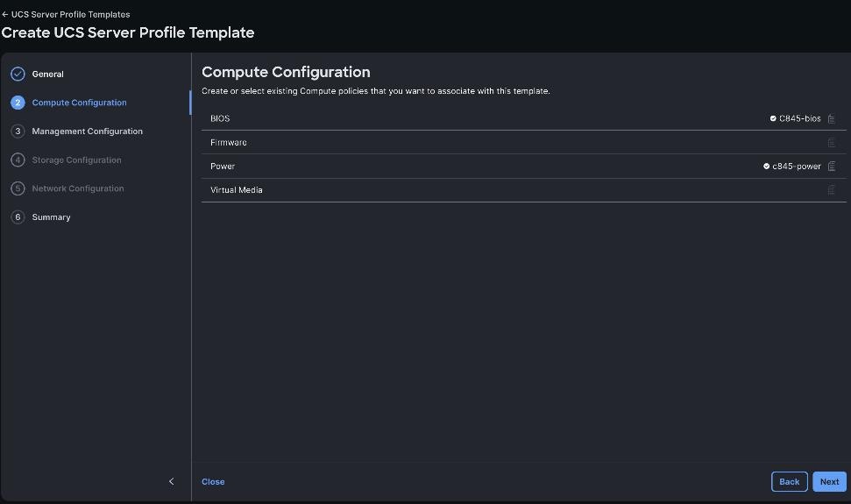The height and width of the screenshot is (504, 851).
Task: Click the step 2 number badge
Action: click(18, 103)
